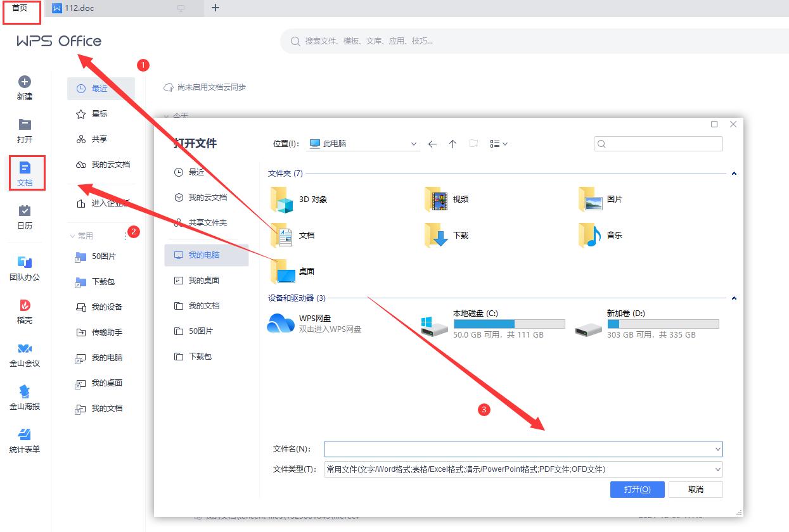Switch to the 首页 tab

21,8
